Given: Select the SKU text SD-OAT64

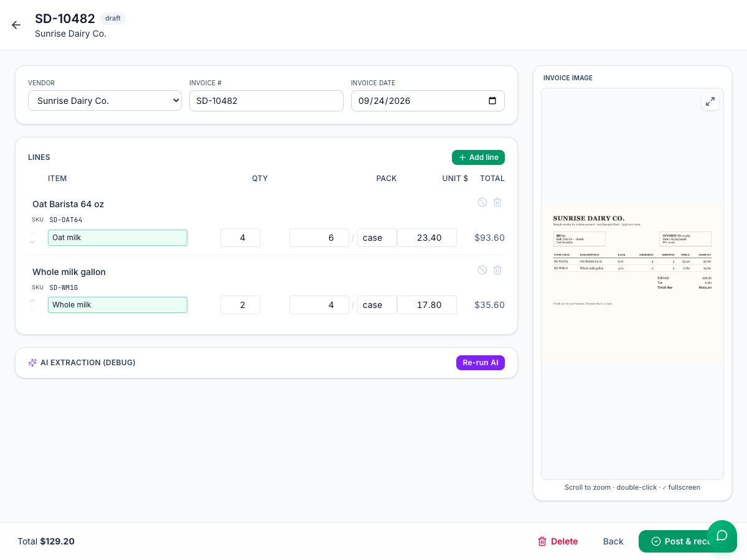Looking at the screenshot, I should coord(66,220).
